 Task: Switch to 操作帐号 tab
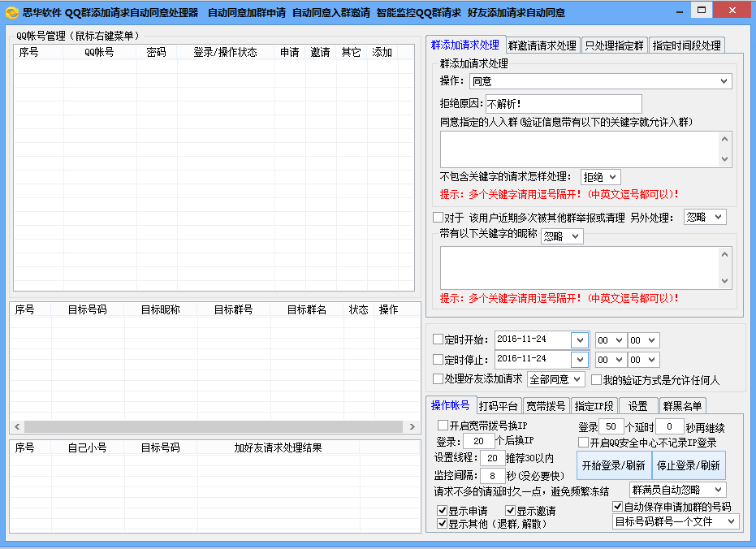click(451, 405)
